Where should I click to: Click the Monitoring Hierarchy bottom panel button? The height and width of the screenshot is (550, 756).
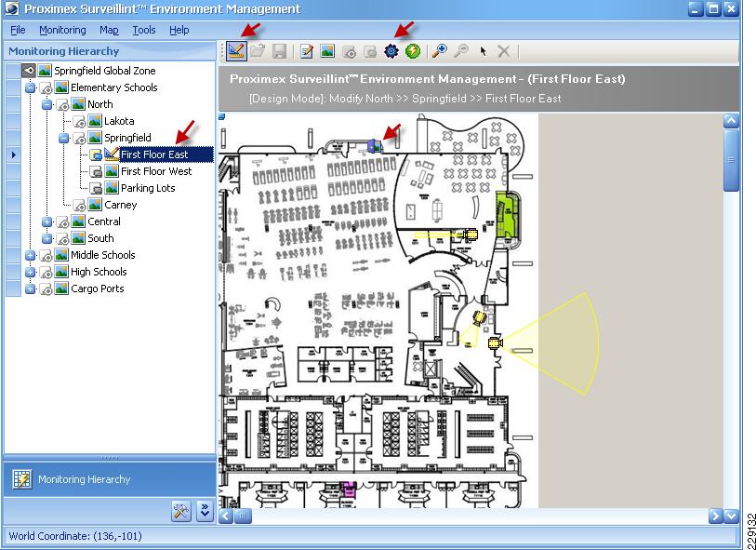tap(110, 479)
